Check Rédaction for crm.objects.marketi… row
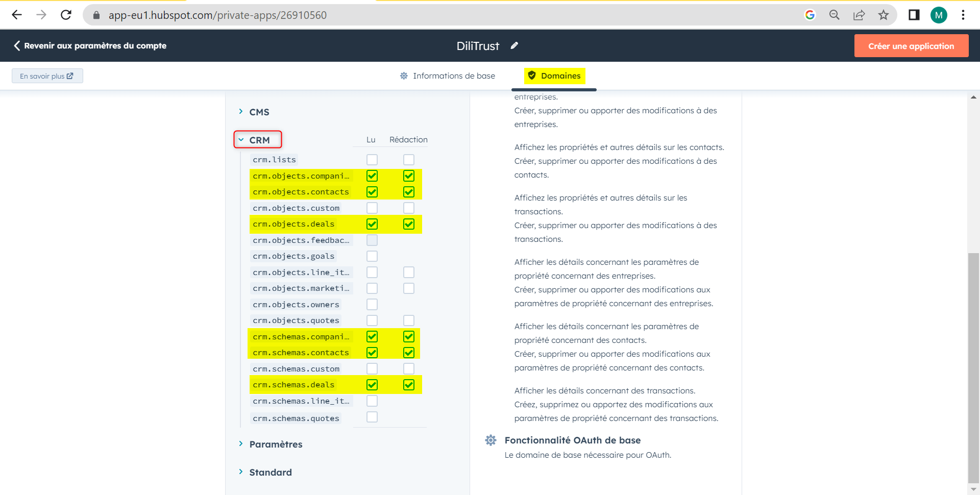Image resolution: width=980 pixels, height=495 pixels. (409, 288)
